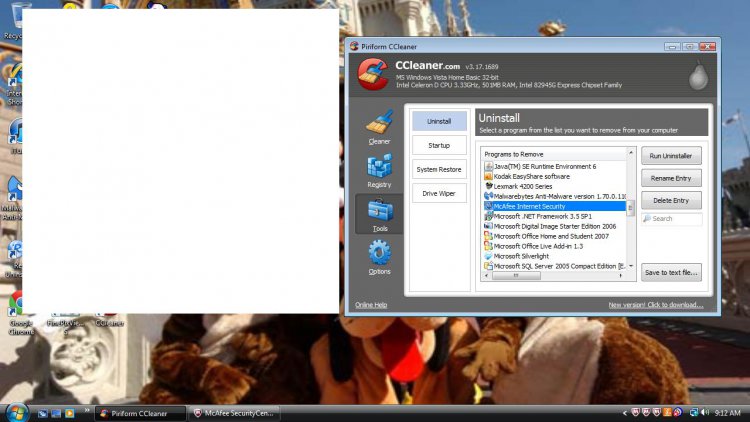Click the CCleaner logo in the header
This screenshot has height=422, width=750.
(x=373, y=74)
